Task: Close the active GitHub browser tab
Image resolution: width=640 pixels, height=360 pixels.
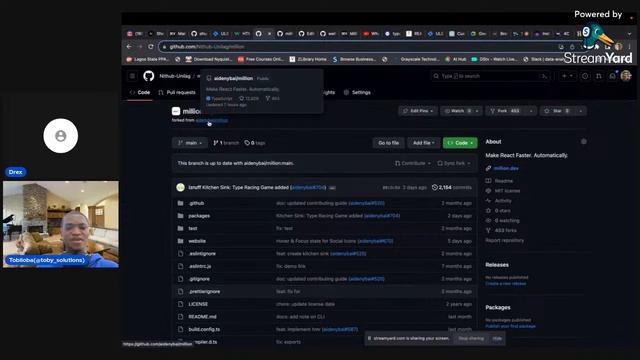Action: 269,33
